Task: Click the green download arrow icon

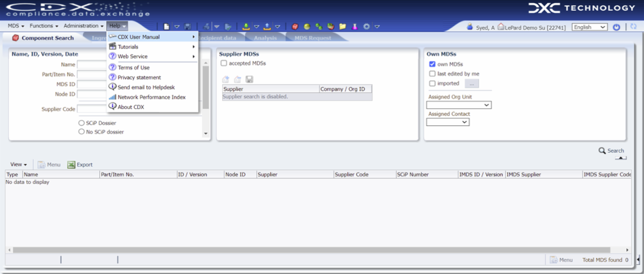Action: click(x=246, y=26)
